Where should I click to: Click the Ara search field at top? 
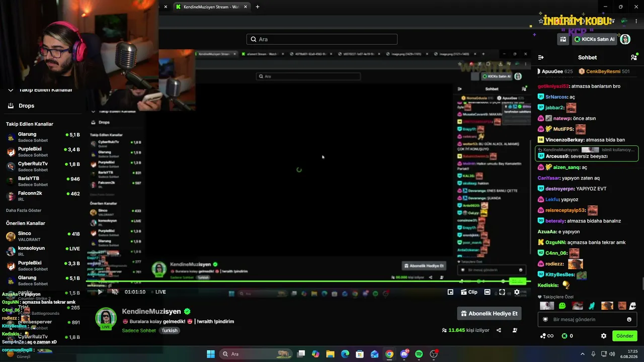point(322,39)
